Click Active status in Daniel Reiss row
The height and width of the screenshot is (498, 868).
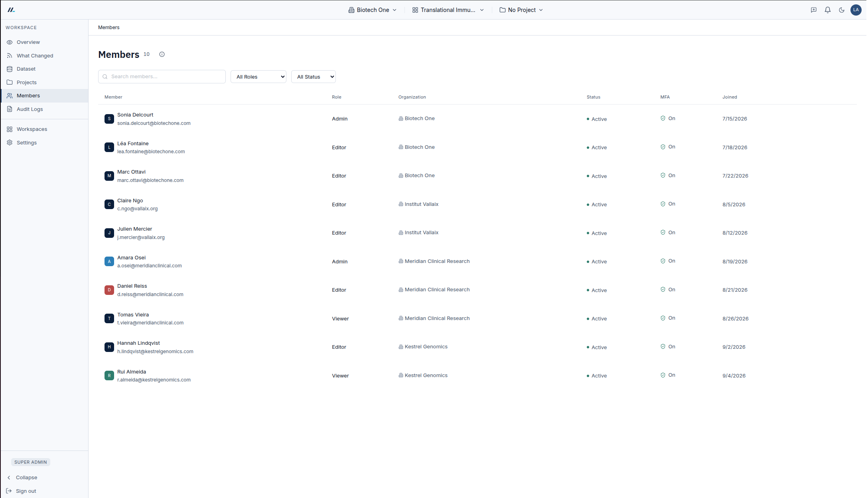click(x=597, y=290)
